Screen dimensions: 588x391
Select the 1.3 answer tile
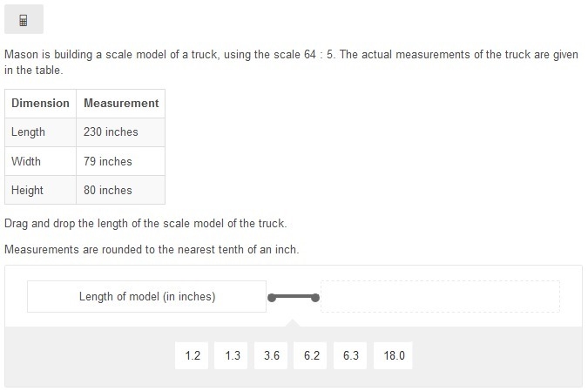tap(231, 355)
